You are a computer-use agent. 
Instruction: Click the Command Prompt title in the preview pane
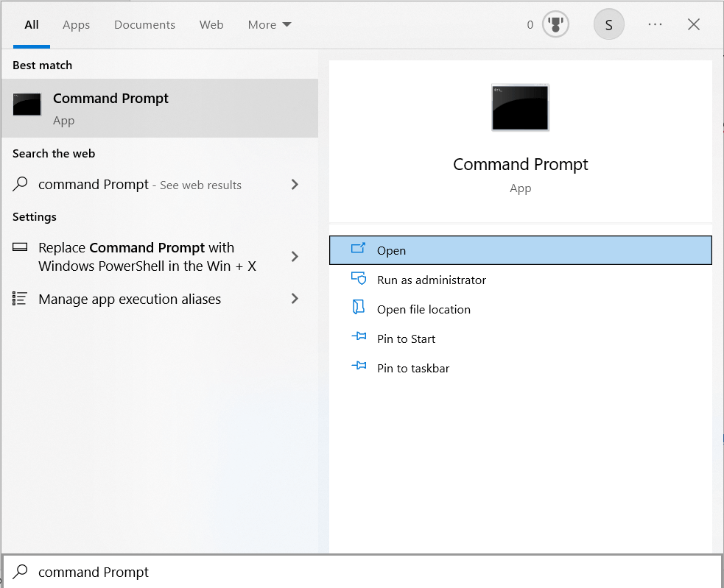point(521,164)
